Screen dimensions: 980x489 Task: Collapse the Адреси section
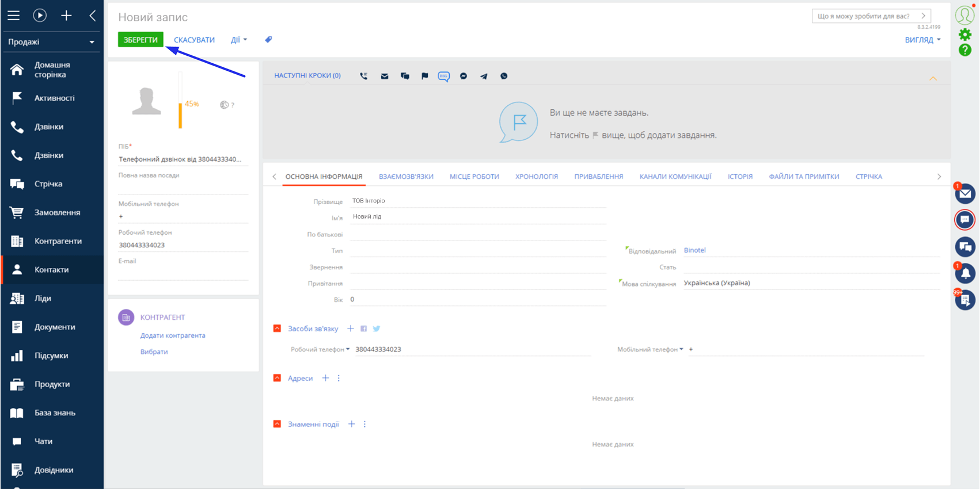coord(277,378)
